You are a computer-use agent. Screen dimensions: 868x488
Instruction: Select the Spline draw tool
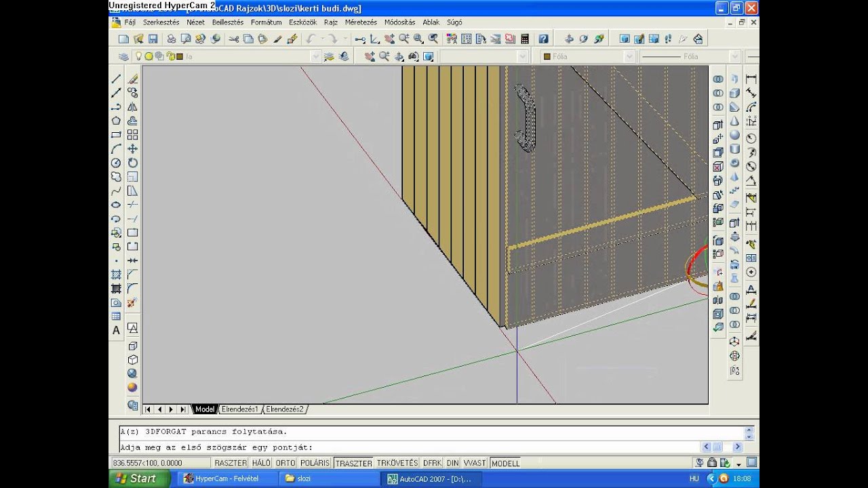(116, 191)
